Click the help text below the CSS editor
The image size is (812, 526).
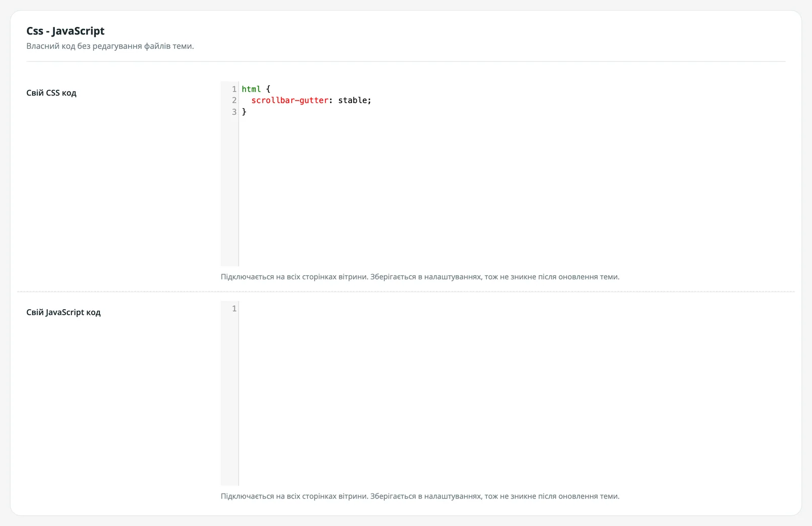point(420,277)
